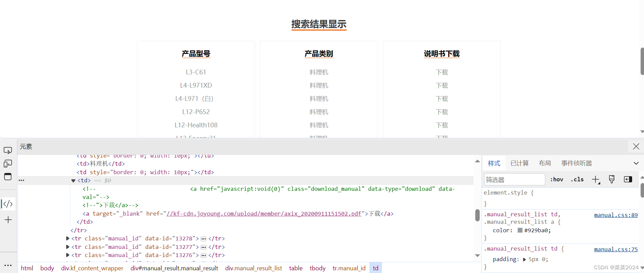Open the #929ba0 color swatch
The image size is (644, 273).
pyautogui.click(x=520, y=230)
